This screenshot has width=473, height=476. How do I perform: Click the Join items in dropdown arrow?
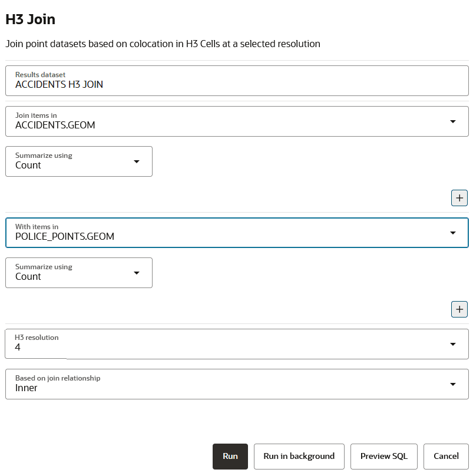click(x=452, y=121)
